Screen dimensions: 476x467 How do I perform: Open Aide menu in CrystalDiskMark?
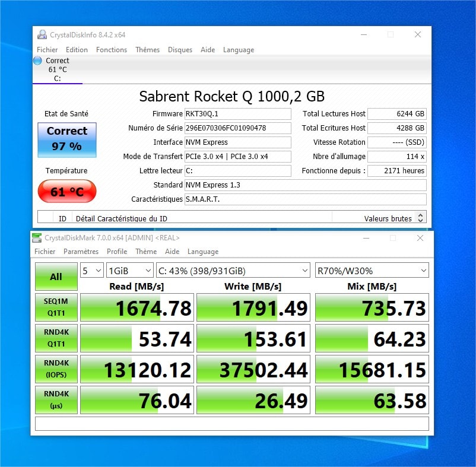tap(172, 252)
